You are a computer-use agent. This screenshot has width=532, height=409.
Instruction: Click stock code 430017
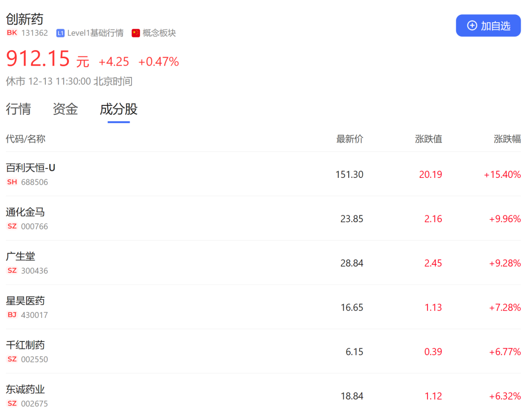34,315
